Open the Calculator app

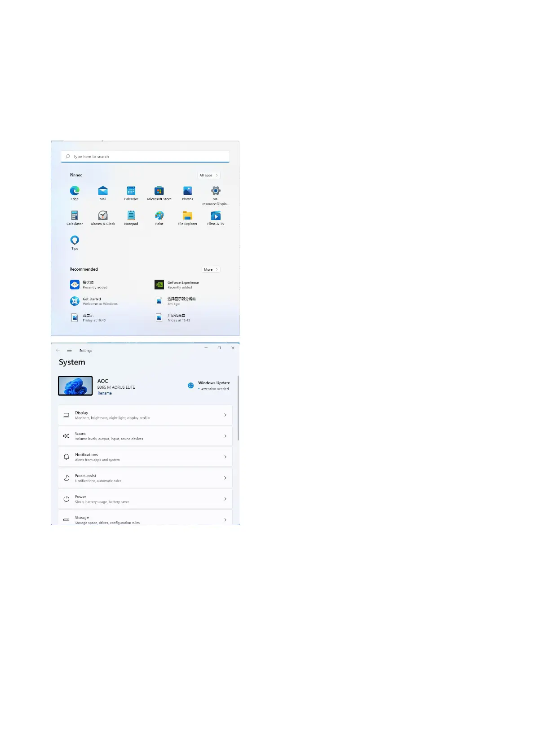[x=75, y=216]
